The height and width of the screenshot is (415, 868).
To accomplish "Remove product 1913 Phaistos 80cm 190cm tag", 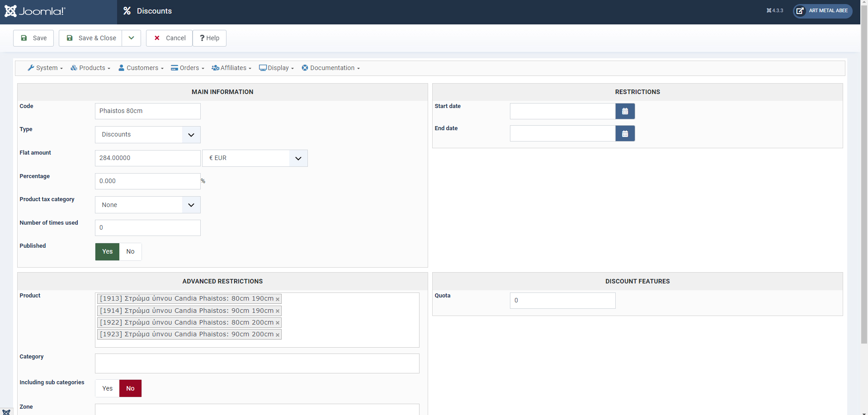I will tap(278, 299).
